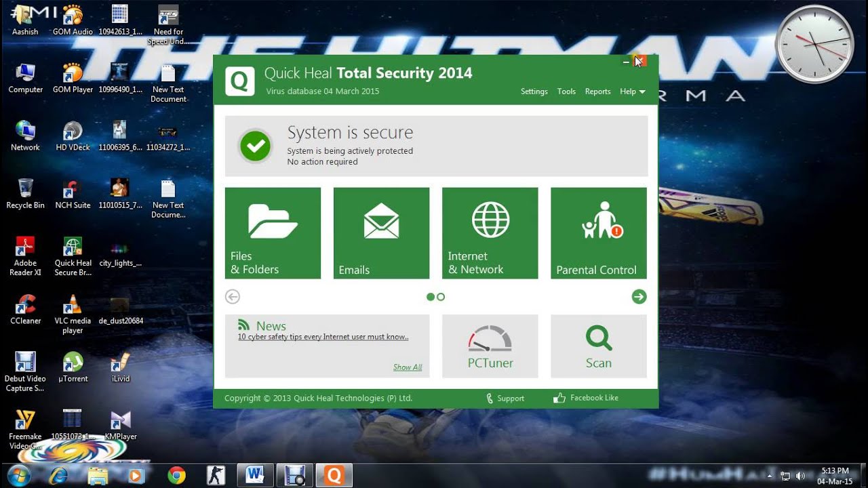868x488 pixels.
Task: Go to next page with green arrow
Action: click(639, 297)
